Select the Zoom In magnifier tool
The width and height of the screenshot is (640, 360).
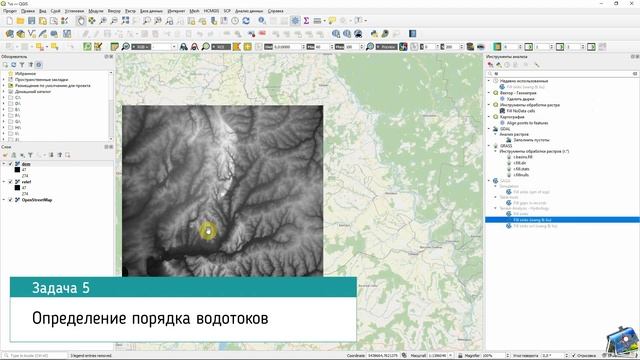103,21
